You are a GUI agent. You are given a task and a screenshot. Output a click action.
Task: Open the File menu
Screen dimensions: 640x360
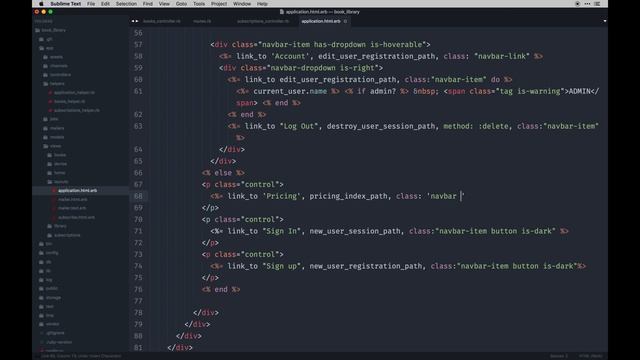(x=91, y=4)
